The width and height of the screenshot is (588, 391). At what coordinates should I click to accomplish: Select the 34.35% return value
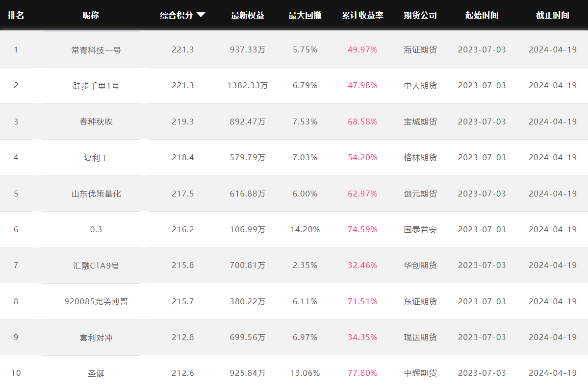click(362, 337)
